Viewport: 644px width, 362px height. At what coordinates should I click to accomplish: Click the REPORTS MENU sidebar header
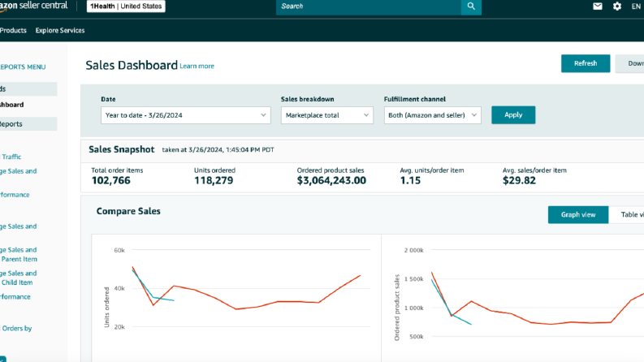click(x=23, y=67)
